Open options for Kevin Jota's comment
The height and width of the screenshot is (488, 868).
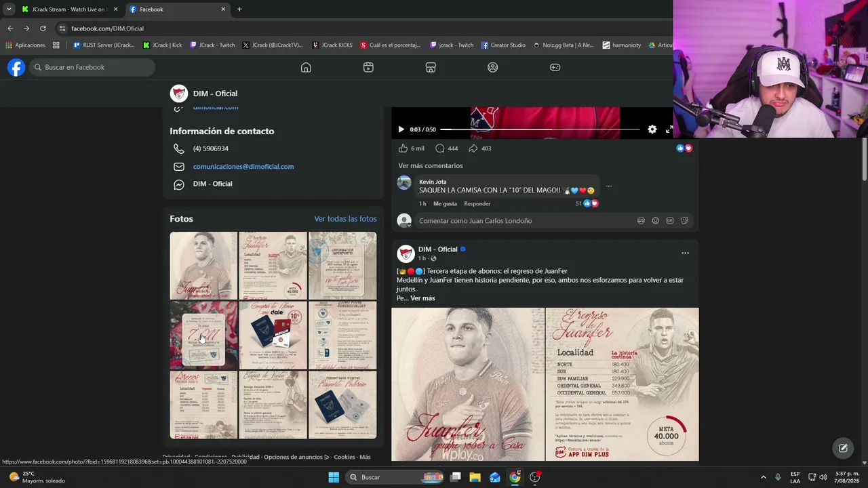coord(608,186)
